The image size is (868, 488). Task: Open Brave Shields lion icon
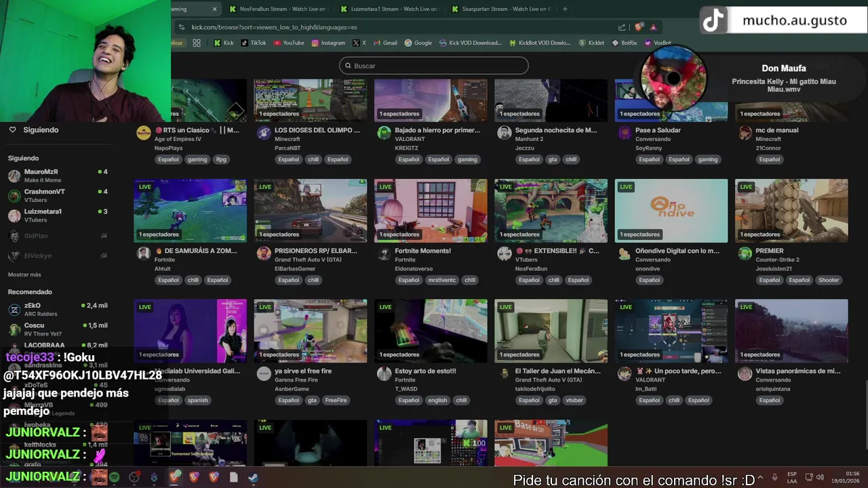[x=639, y=27]
